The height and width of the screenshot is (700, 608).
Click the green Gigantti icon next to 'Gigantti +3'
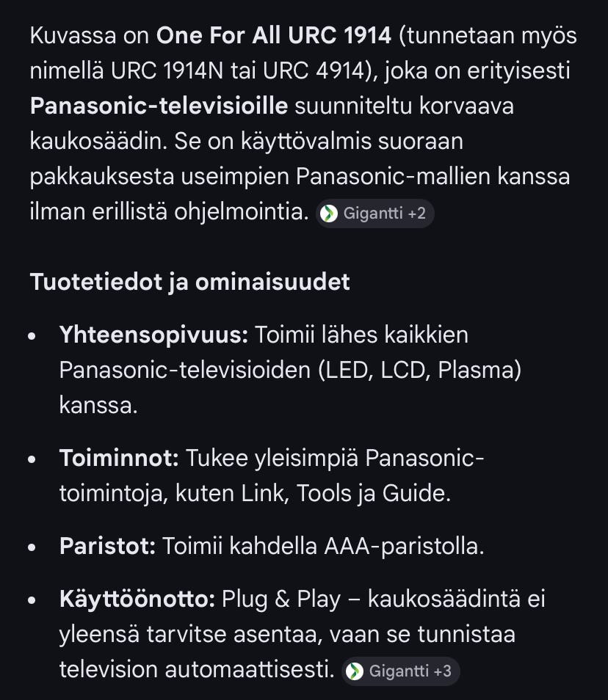click(355, 671)
